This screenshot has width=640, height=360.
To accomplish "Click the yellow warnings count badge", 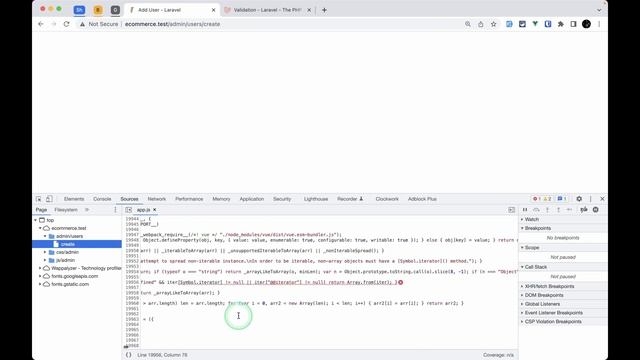I will (547, 199).
